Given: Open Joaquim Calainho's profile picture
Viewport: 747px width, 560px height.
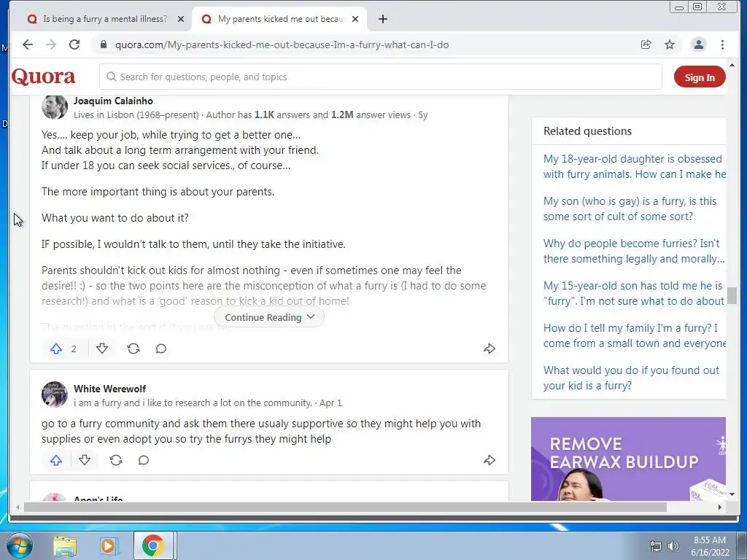Looking at the screenshot, I should (x=54, y=107).
